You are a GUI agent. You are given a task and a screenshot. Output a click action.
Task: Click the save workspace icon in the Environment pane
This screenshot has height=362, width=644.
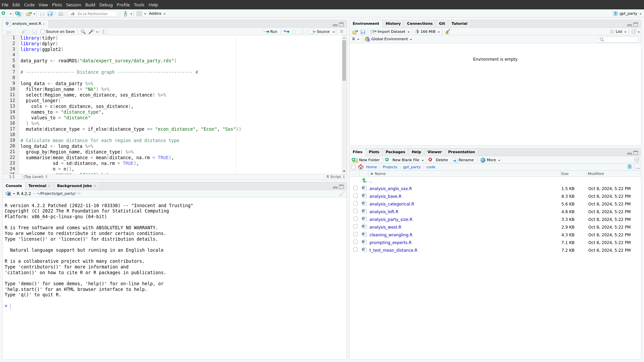(x=363, y=32)
